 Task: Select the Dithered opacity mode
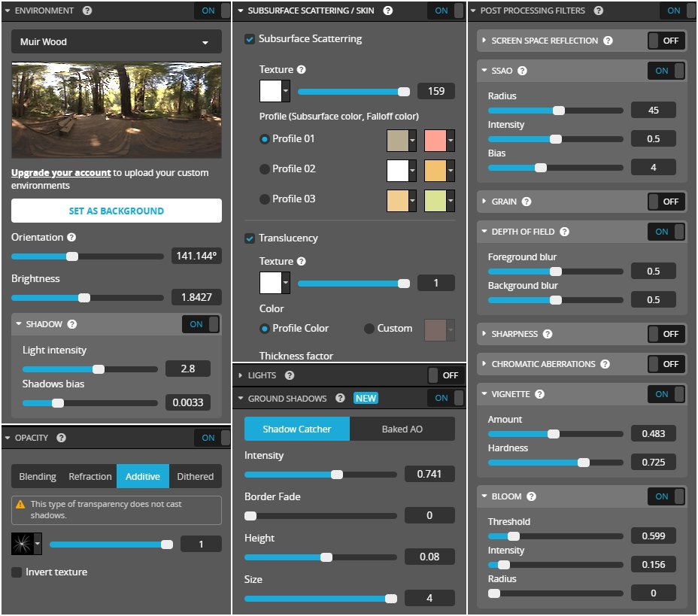[x=195, y=476]
